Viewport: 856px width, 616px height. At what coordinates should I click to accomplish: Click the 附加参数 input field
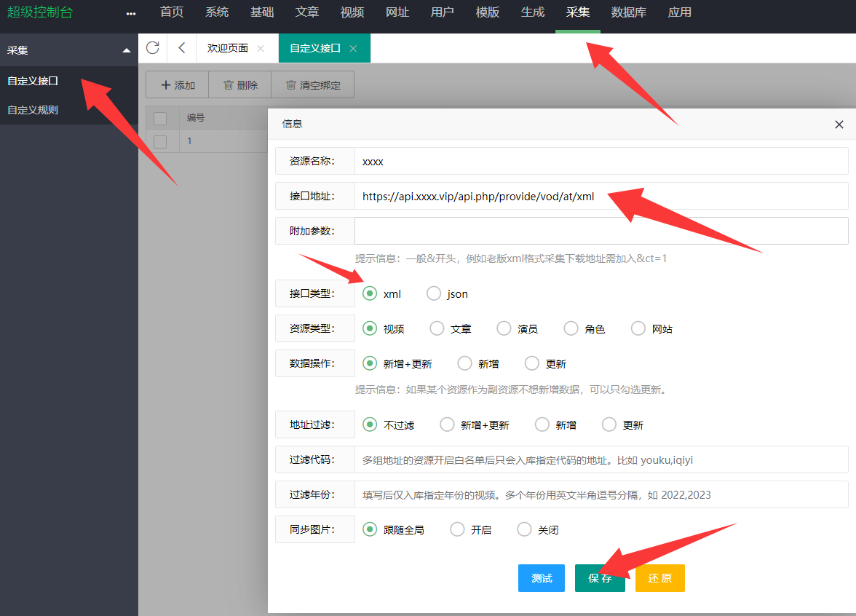[601, 231]
